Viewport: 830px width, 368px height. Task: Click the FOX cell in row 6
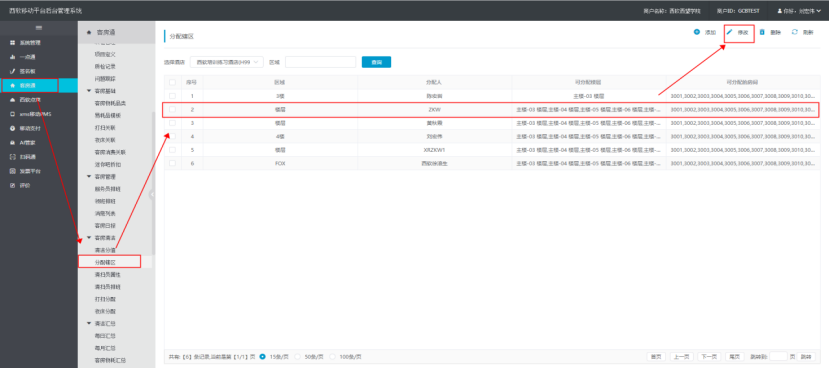280,163
